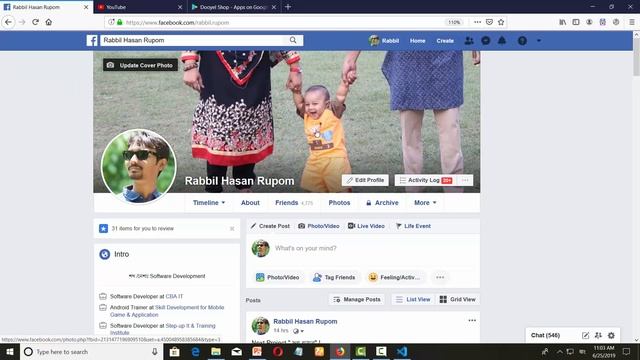The width and height of the screenshot is (640, 360).
Task: Open Friend Requests icon in Facebook header
Action: pos(469,40)
